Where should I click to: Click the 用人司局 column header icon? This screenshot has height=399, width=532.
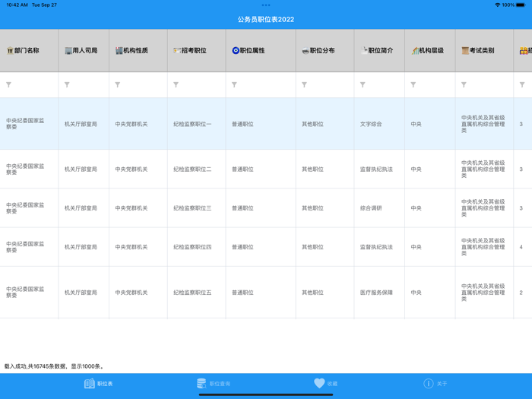[68, 51]
